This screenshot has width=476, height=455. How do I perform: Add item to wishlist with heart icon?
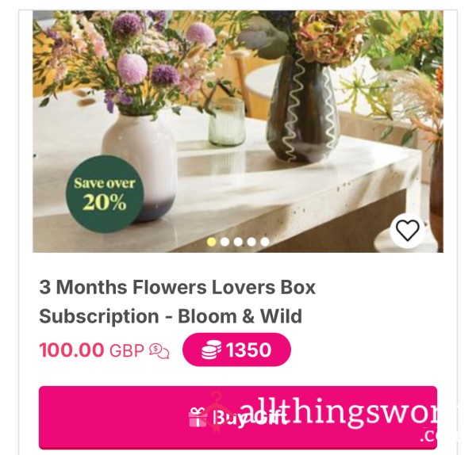(x=407, y=230)
